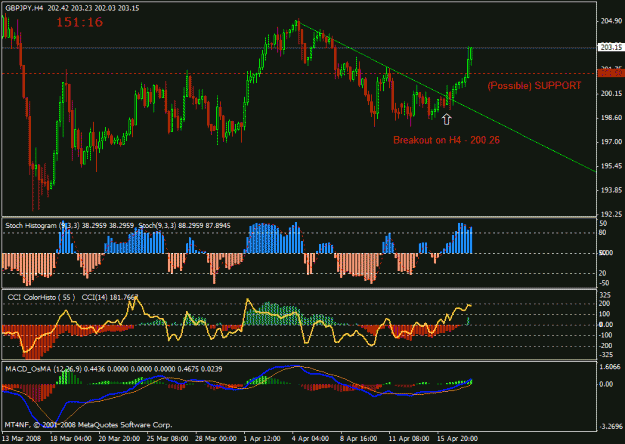Click the 203.15 current price tag

coord(611,47)
